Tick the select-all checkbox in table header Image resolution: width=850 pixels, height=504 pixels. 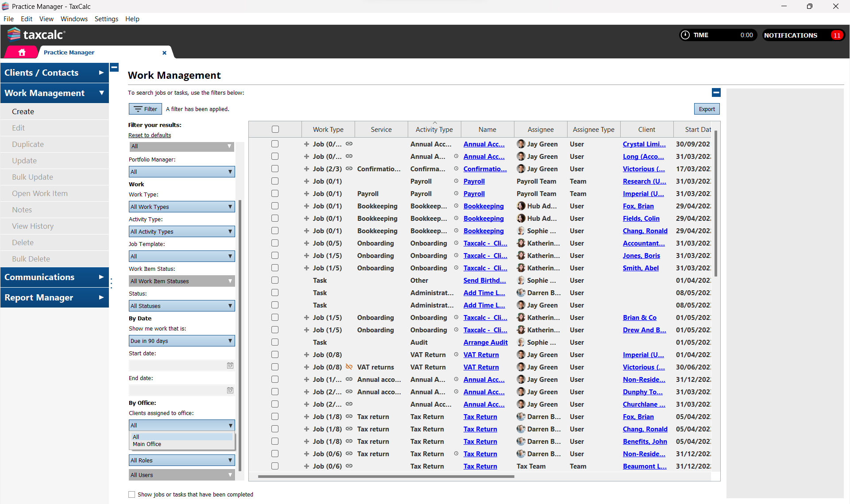click(275, 129)
